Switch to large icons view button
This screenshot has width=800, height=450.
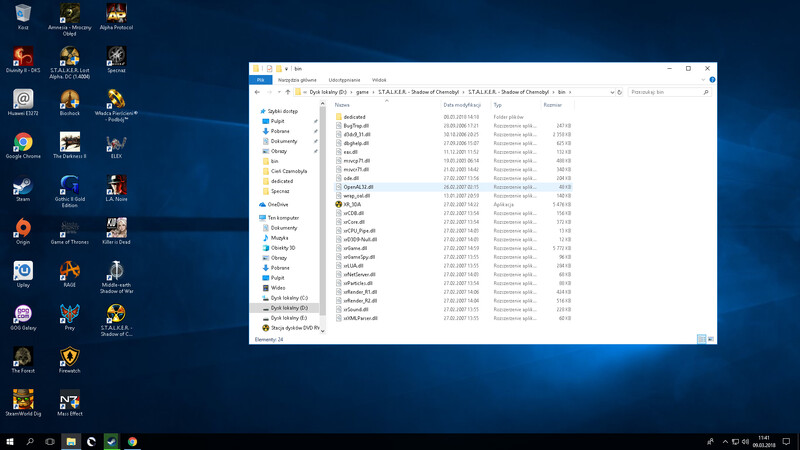[711, 339]
